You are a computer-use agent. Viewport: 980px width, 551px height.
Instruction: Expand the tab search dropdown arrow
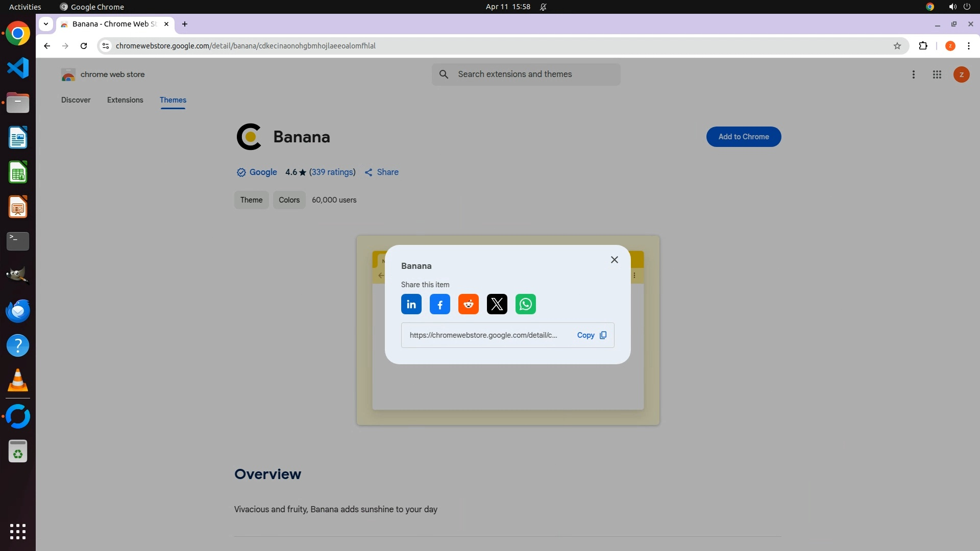pos(46,24)
